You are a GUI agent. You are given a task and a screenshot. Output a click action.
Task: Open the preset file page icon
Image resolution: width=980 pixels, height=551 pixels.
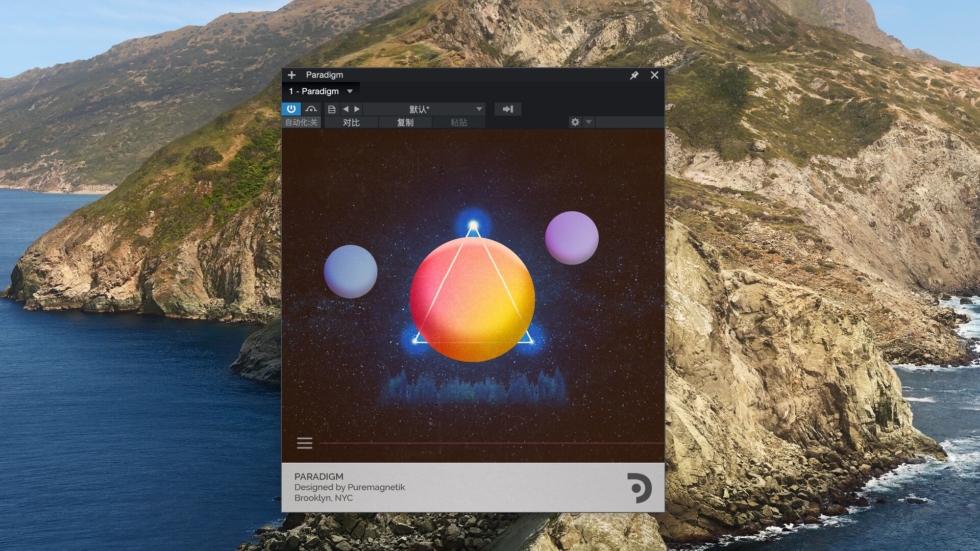(x=332, y=109)
